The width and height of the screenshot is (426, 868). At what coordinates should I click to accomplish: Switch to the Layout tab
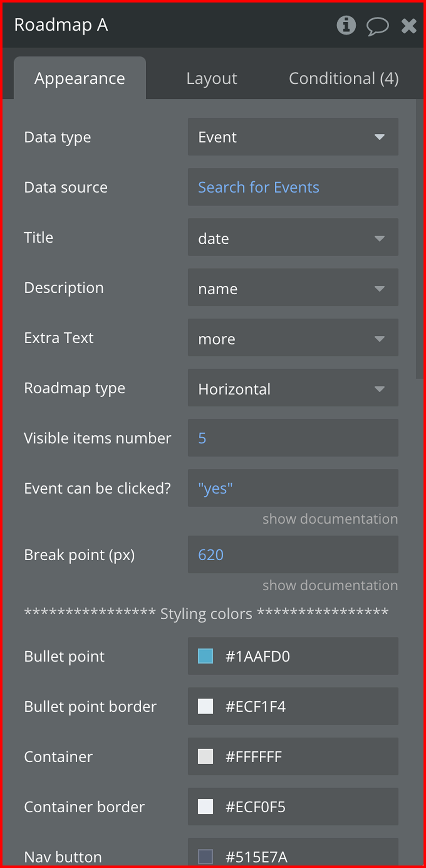click(212, 79)
